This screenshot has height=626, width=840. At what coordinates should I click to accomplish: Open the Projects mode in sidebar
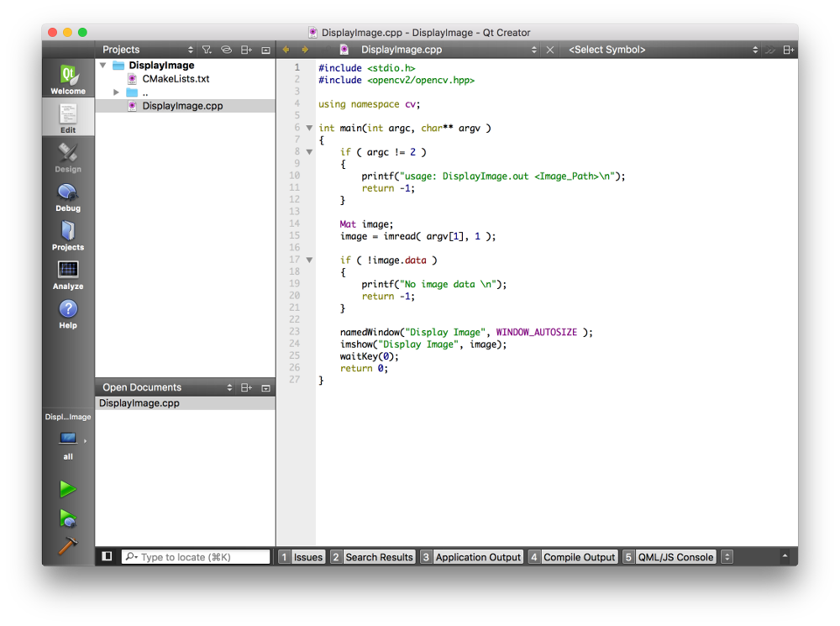point(68,235)
